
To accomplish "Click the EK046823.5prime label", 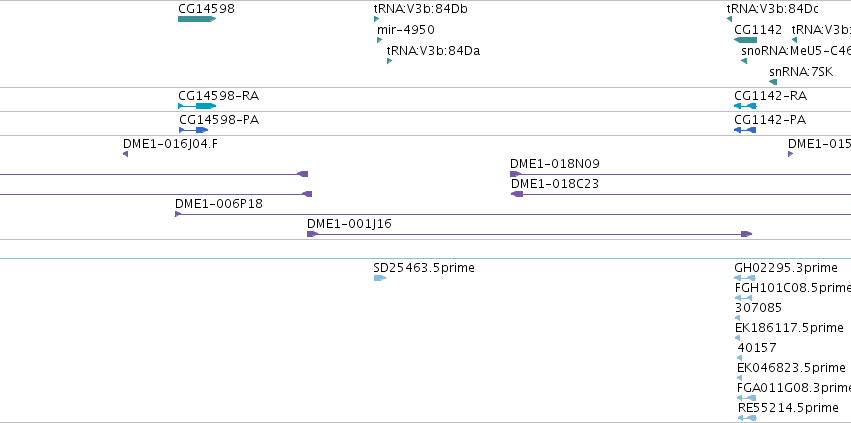I will click(791, 368).
